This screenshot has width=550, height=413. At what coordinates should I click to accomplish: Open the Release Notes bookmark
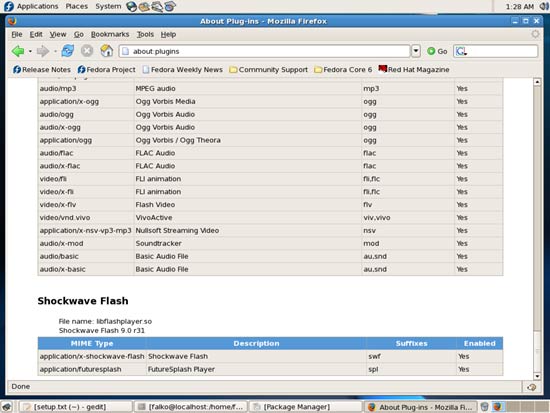42,69
